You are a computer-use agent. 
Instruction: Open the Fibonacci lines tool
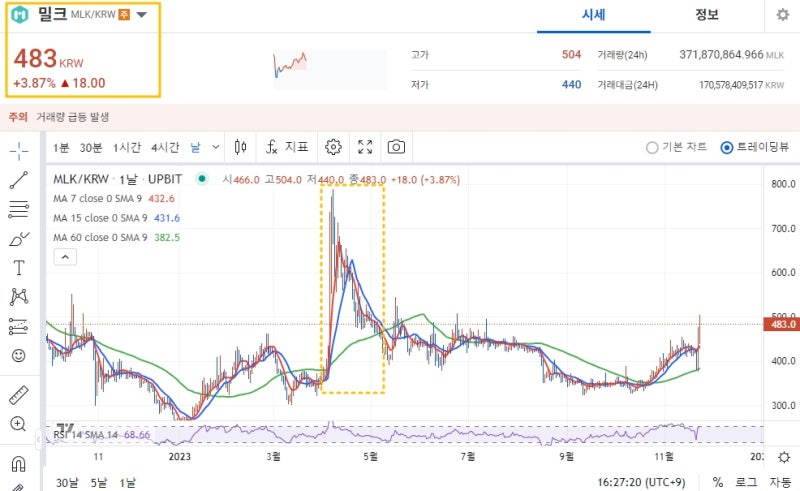(x=19, y=209)
